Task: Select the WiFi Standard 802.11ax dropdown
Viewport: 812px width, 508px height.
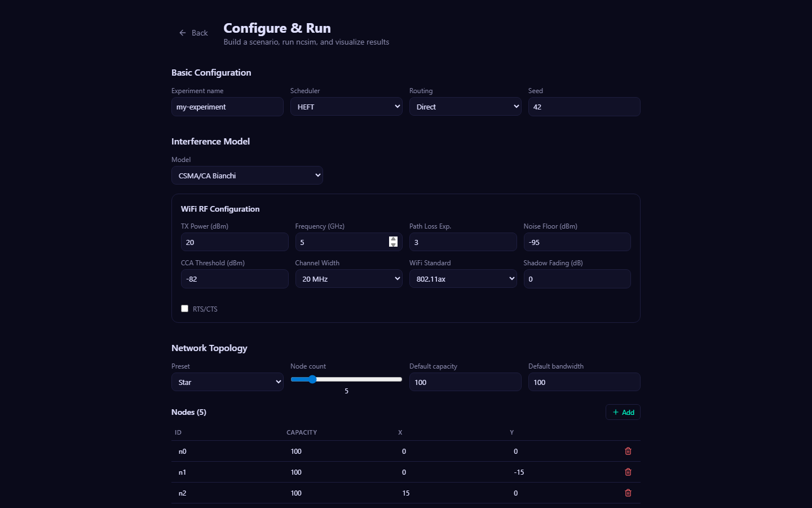Action: pos(462,279)
